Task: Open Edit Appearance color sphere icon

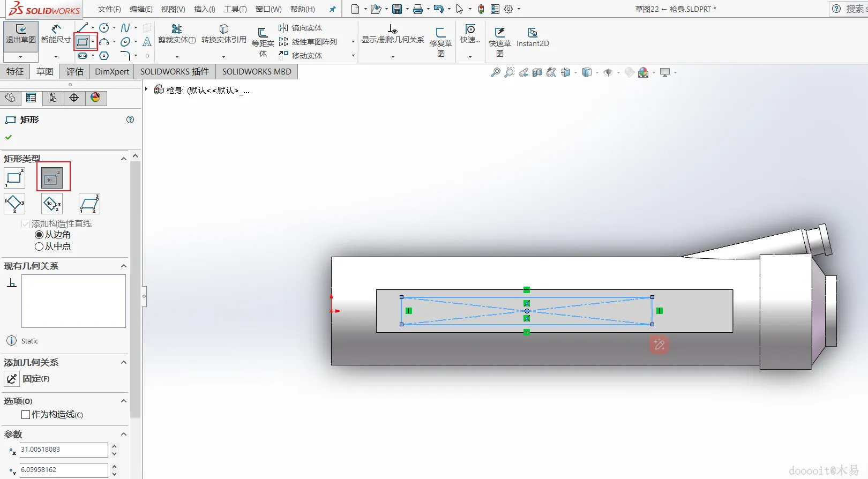Action: (x=643, y=72)
